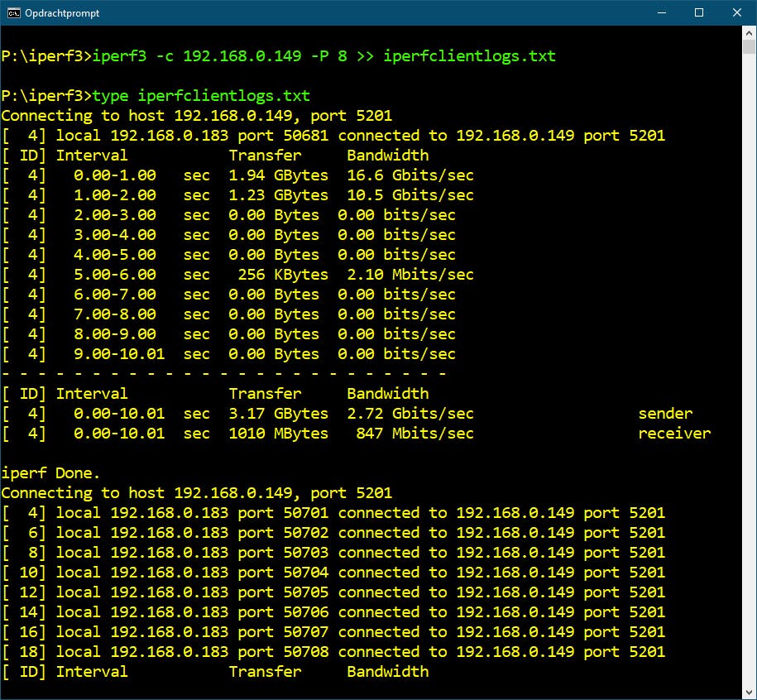Click the vertical scrollbar thumb

(749, 47)
